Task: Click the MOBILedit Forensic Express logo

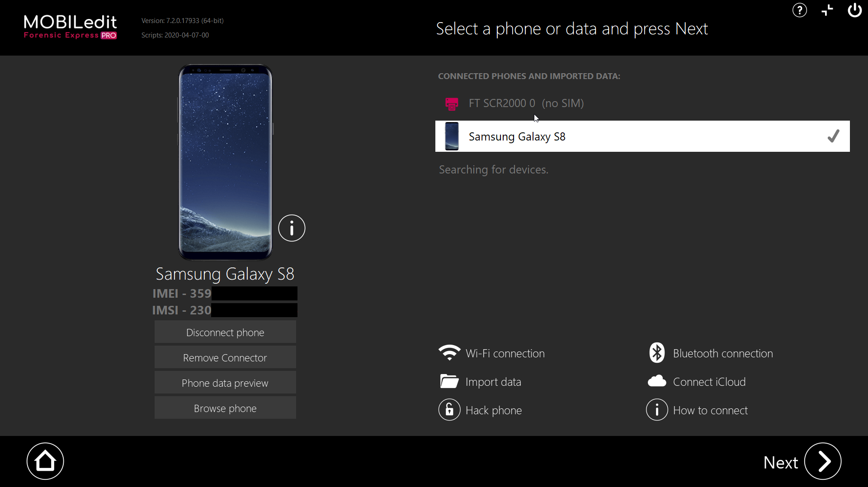Action: [x=70, y=27]
